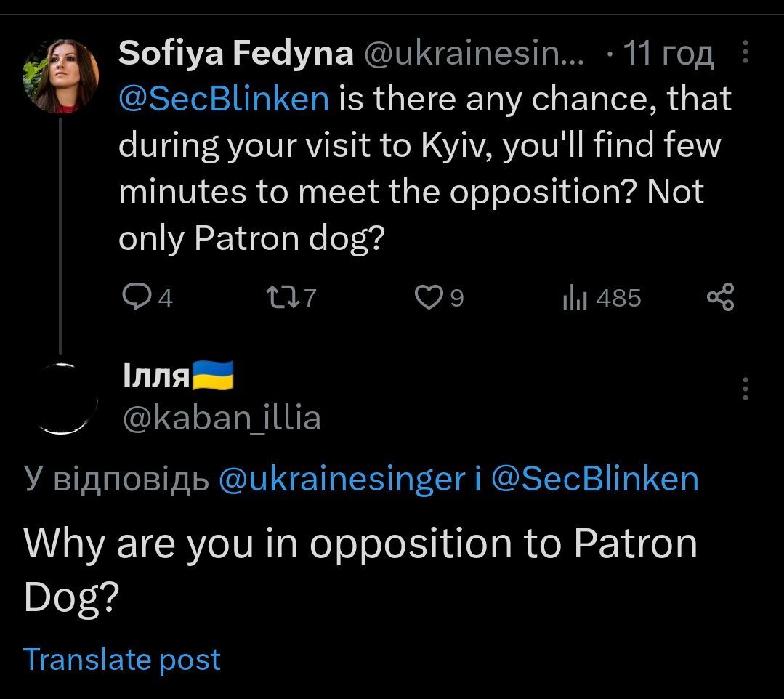Click @ukrainesinger in the reply-to line
784x699 pixels.
(342, 479)
